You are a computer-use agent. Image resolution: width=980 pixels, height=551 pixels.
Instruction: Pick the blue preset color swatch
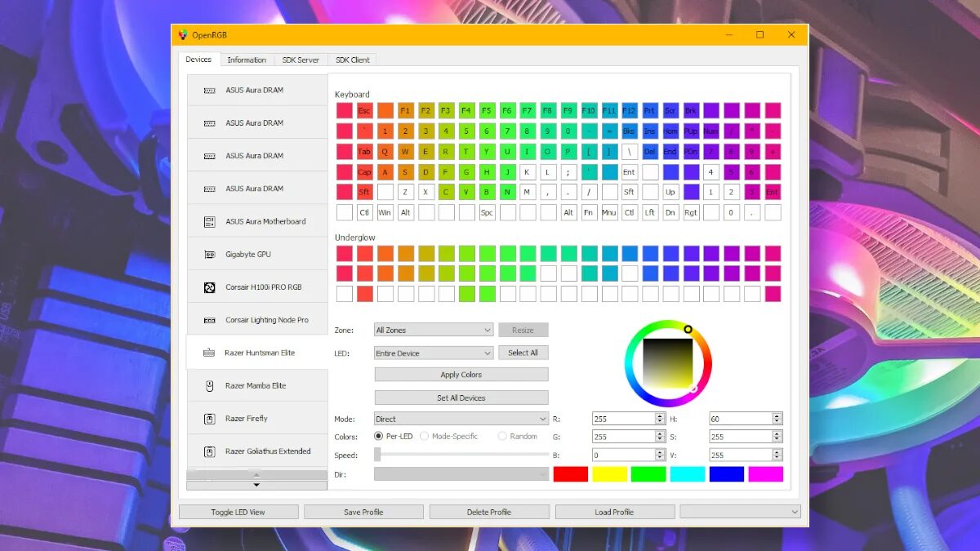pos(727,473)
